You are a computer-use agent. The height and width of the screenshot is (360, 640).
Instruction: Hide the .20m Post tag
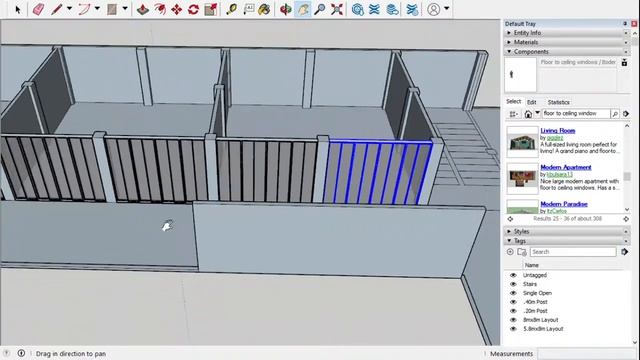(x=513, y=311)
